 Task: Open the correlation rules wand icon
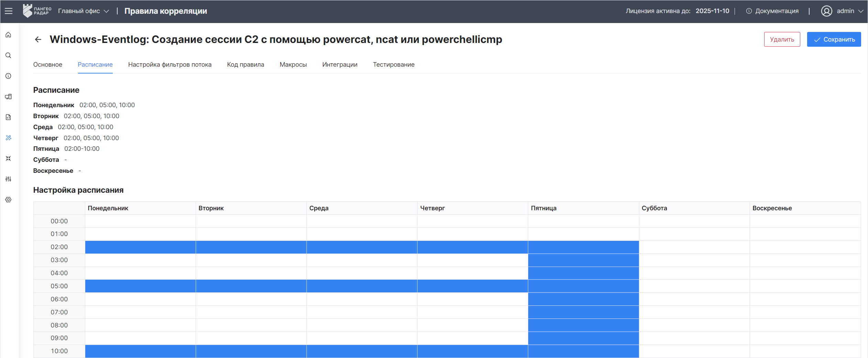coord(9,138)
